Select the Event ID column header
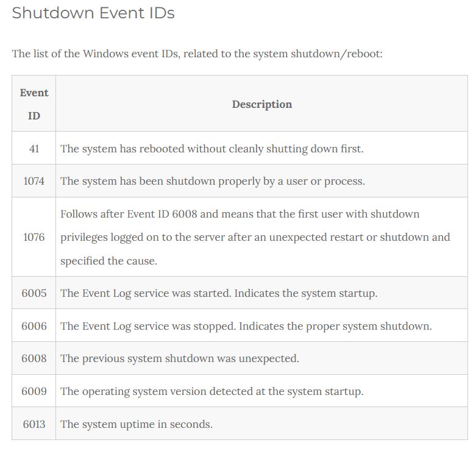 [34, 104]
